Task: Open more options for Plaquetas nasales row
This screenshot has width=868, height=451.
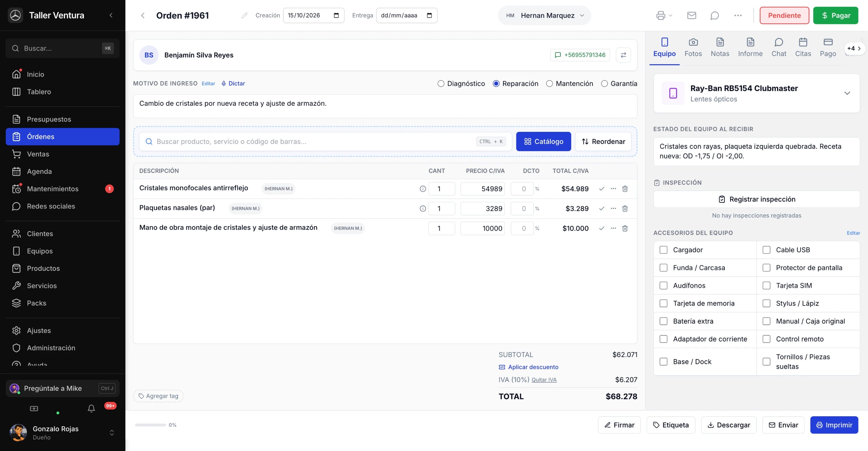Action: [613, 209]
